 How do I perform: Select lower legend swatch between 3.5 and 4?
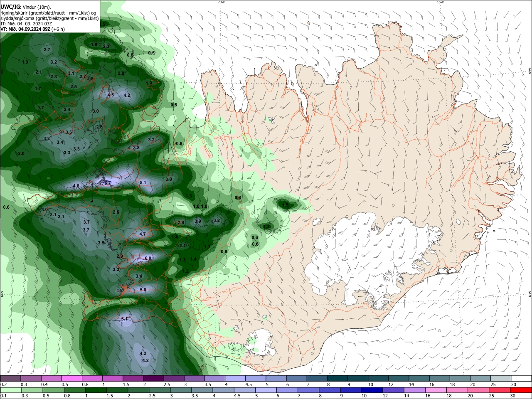point(202,390)
